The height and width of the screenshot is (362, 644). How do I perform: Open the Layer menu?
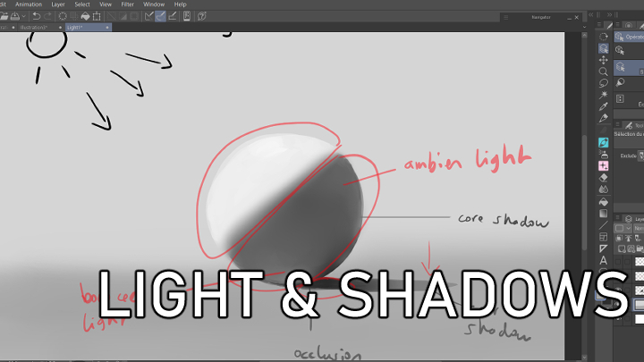(58, 4)
